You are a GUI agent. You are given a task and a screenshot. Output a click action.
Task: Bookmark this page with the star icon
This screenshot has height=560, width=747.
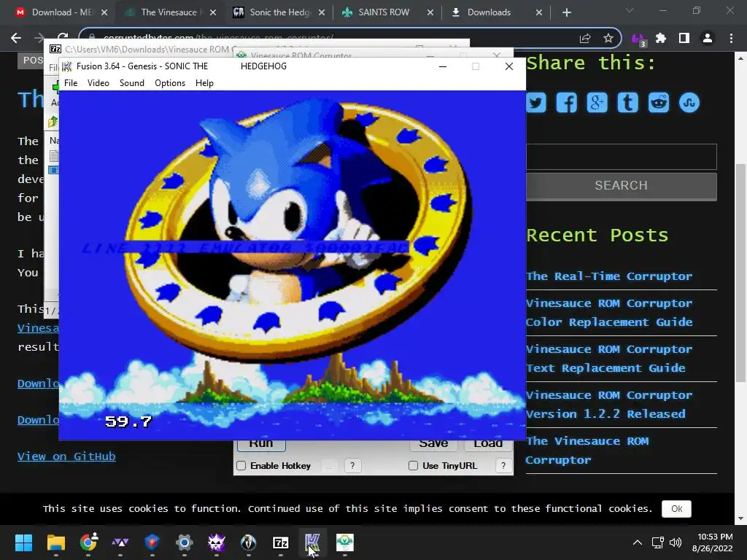pos(608,38)
